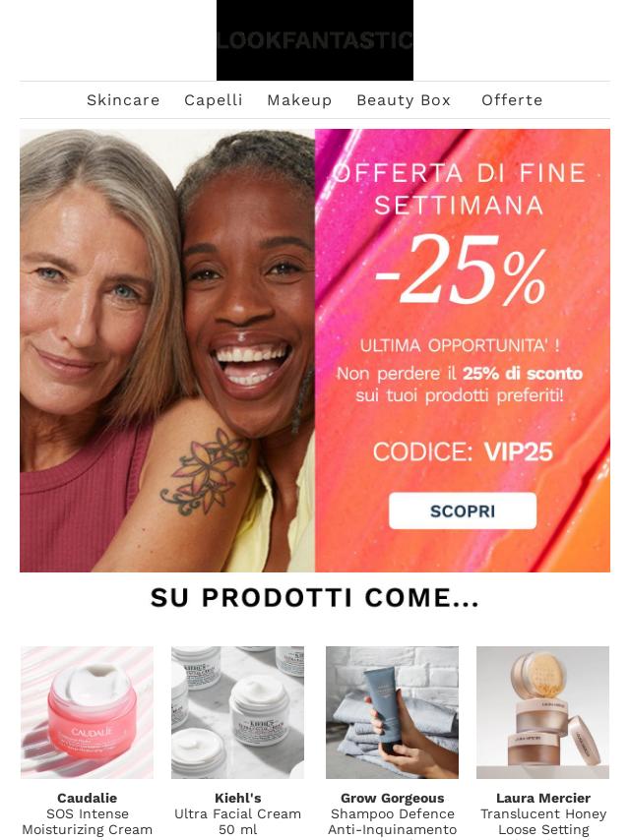Go to the Makeup section
This screenshot has width=630, height=840.
point(299,100)
